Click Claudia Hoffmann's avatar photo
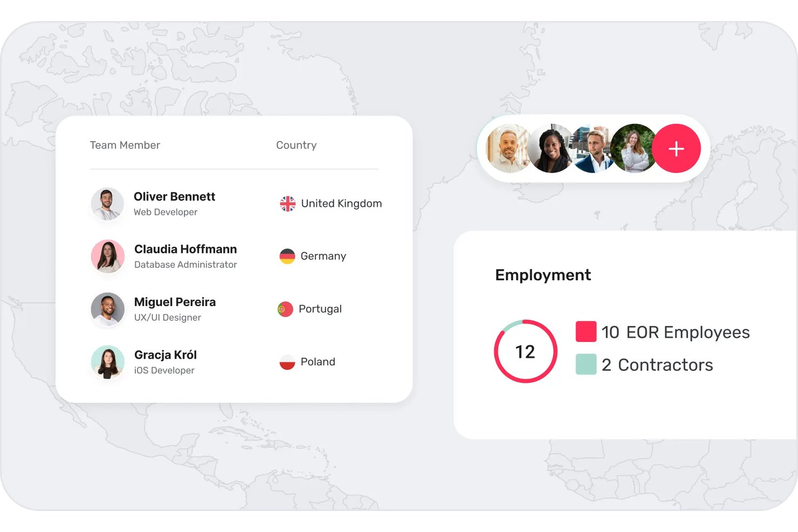This screenshot has height=532, width=798. (x=107, y=256)
